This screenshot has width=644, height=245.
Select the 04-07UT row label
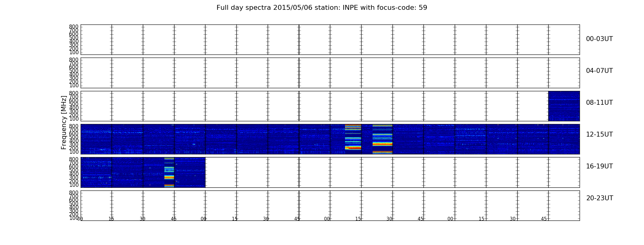[x=599, y=71]
